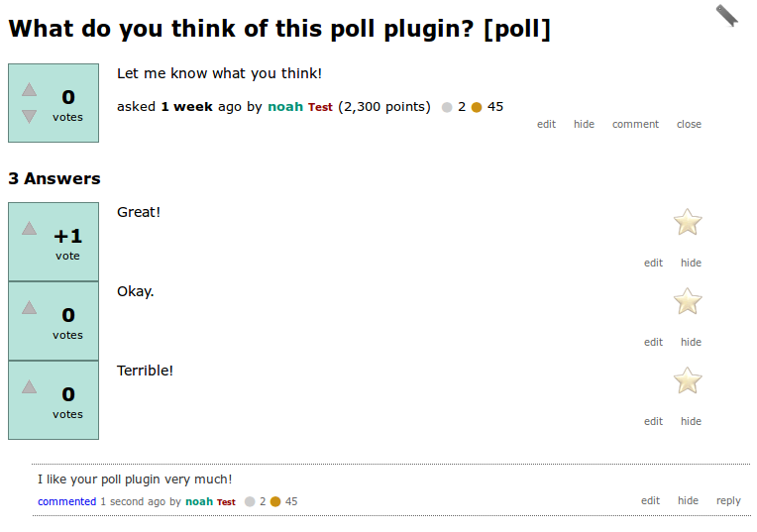
Task: Edit the question post
Action: click(x=546, y=124)
